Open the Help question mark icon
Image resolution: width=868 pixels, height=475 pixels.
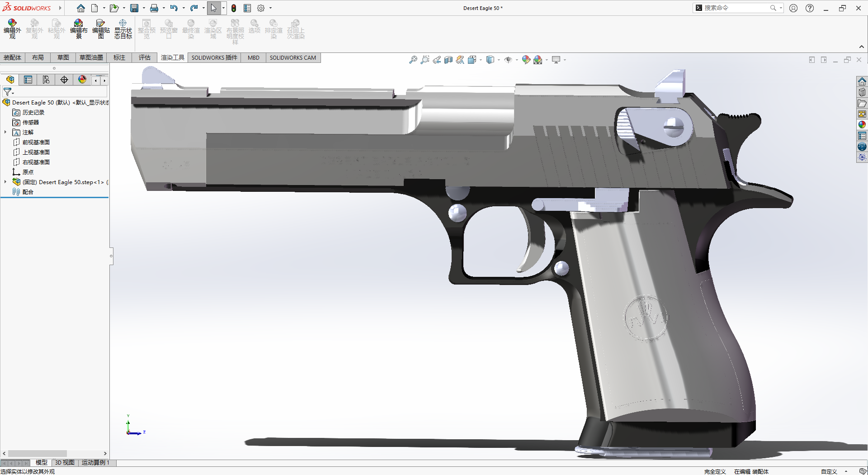coord(810,8)
